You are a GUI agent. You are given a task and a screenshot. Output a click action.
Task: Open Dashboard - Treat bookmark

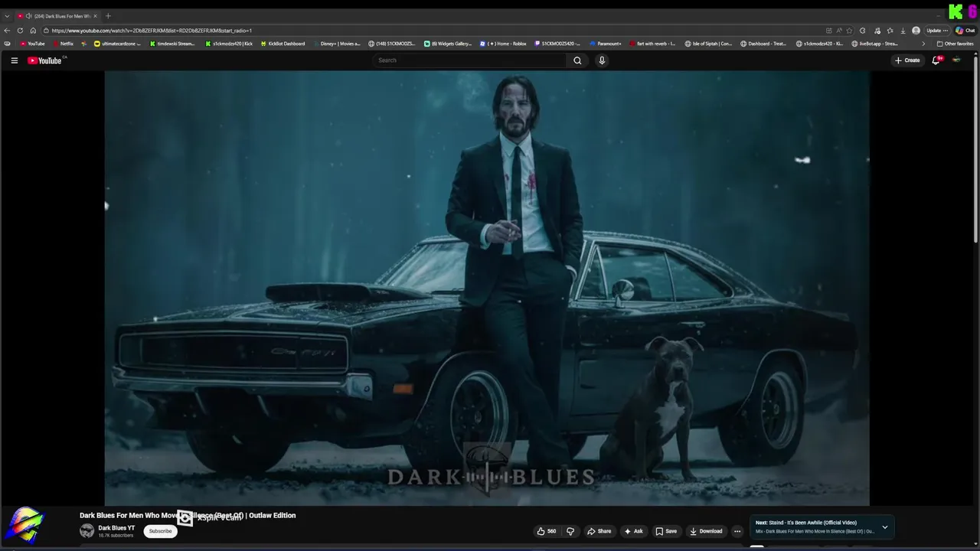[x=763, y=44]
